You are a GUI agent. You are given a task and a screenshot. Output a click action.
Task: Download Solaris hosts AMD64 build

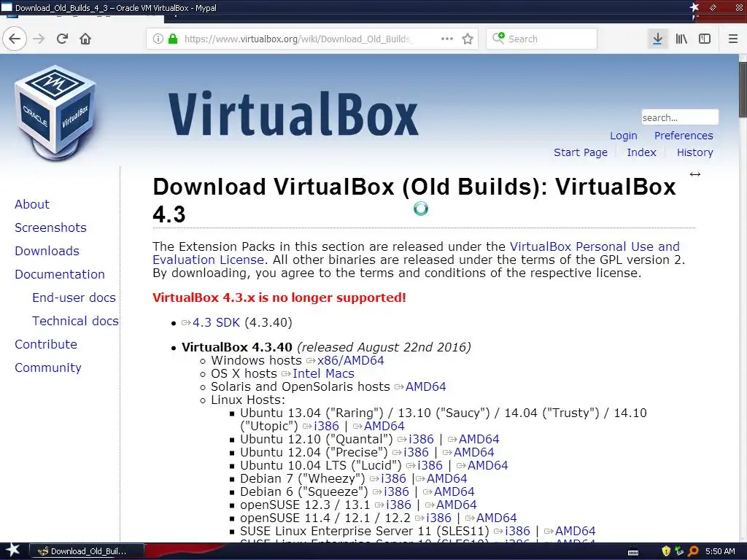point(425,386)
